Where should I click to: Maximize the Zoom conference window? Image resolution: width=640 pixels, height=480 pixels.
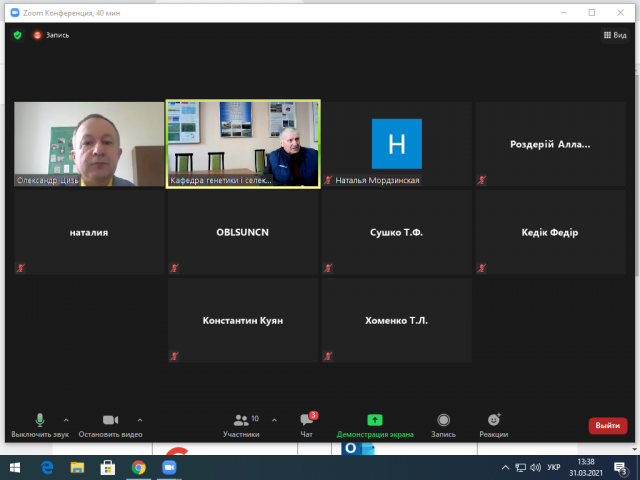coord(591,13)
